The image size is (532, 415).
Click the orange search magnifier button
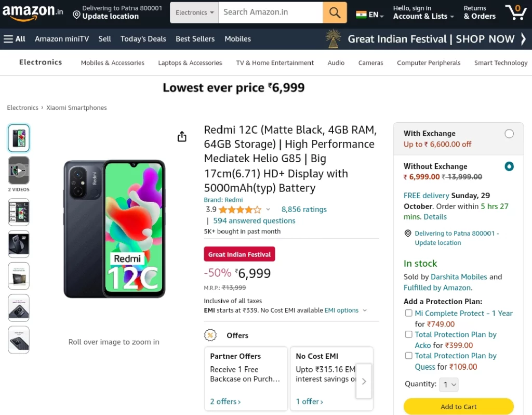(335, 12)
